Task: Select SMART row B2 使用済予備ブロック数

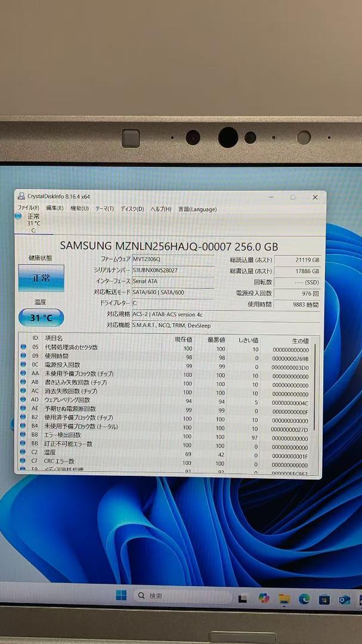Action: tap(167, 419)
